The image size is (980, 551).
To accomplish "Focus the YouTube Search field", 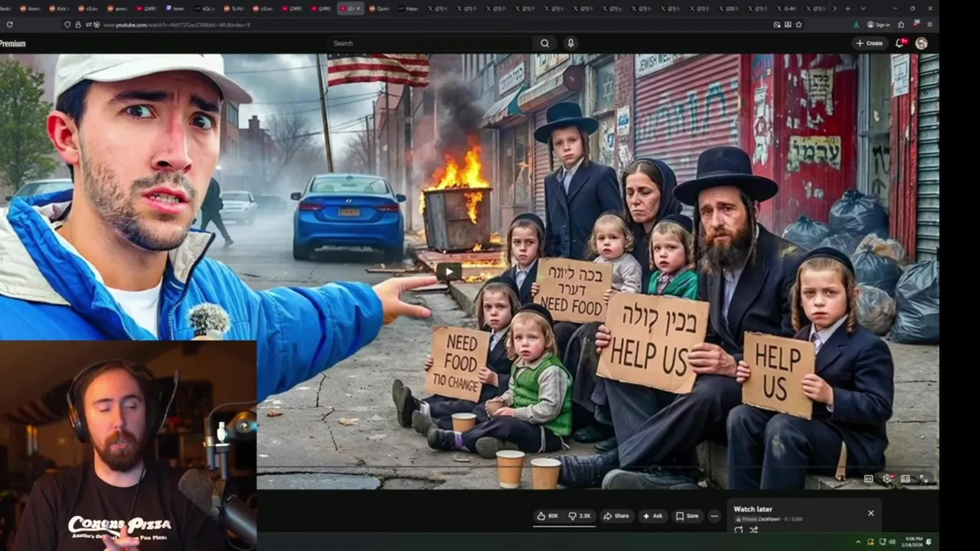I will (430, 43).
